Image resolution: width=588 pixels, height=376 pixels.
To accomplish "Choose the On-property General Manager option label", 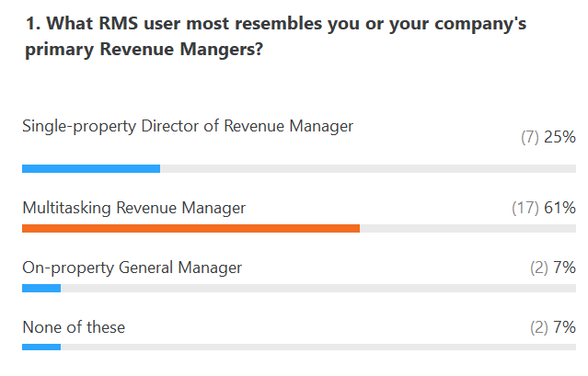I will pos(132,268).
